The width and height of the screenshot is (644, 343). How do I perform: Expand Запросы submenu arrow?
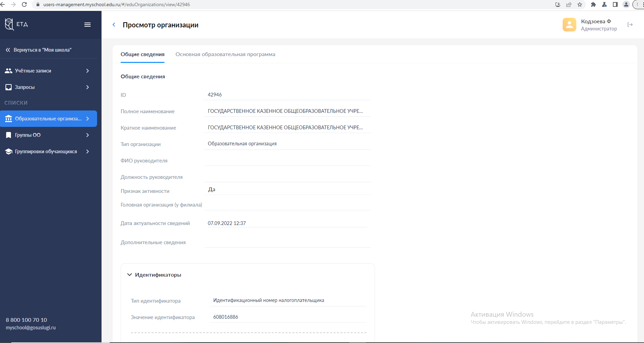(x=88, y=87)
